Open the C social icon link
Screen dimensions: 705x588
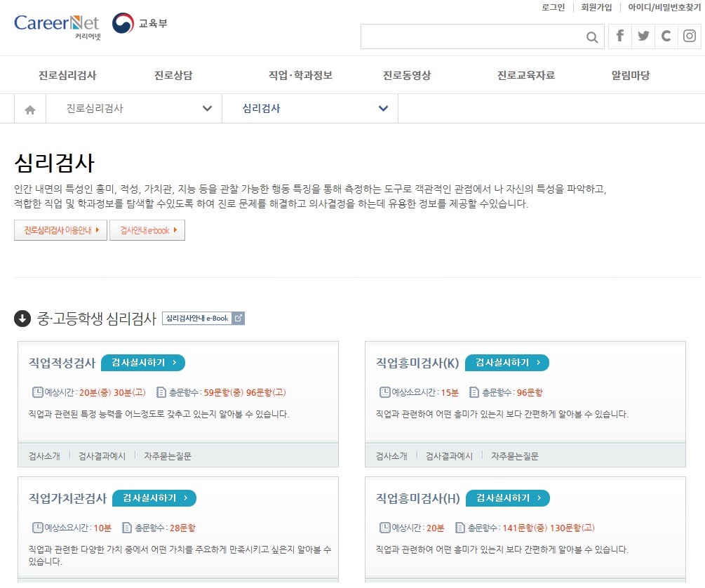click(x=666, y=36)
